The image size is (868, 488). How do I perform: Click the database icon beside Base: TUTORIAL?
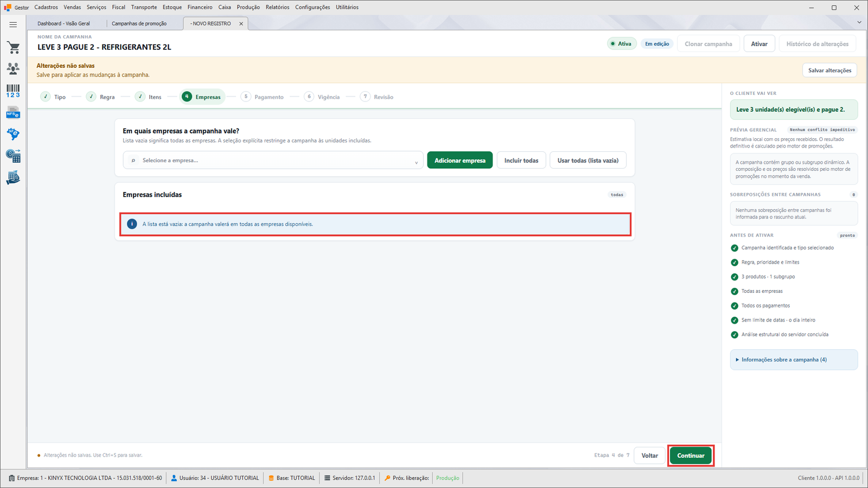point(271,478)
